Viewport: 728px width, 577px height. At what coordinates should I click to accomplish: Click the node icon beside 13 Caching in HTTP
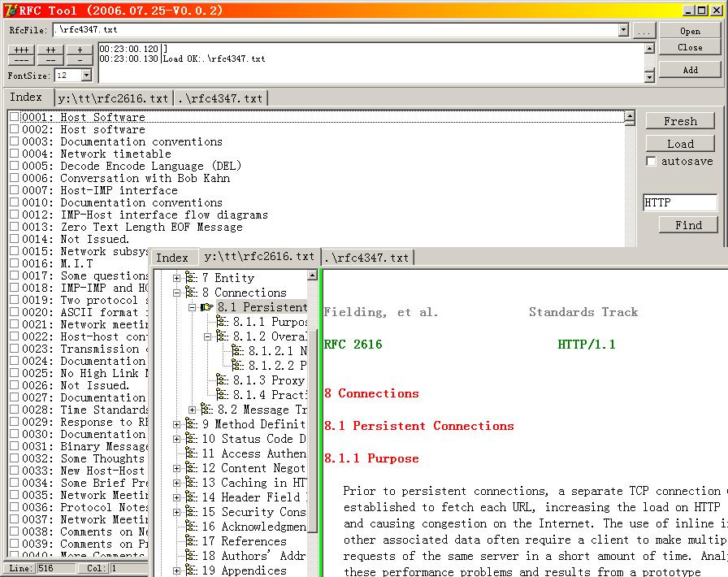[191, 483]
